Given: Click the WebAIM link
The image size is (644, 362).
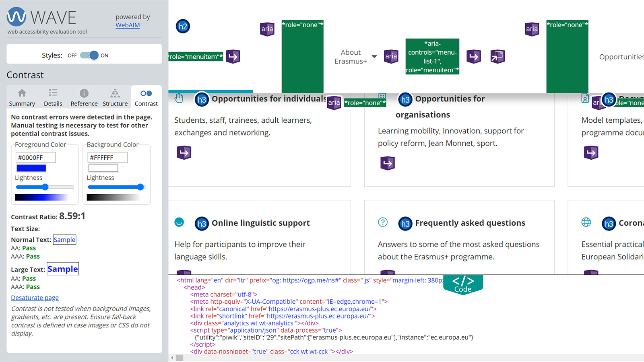Looking at the screenshot, I should point(128,25).
